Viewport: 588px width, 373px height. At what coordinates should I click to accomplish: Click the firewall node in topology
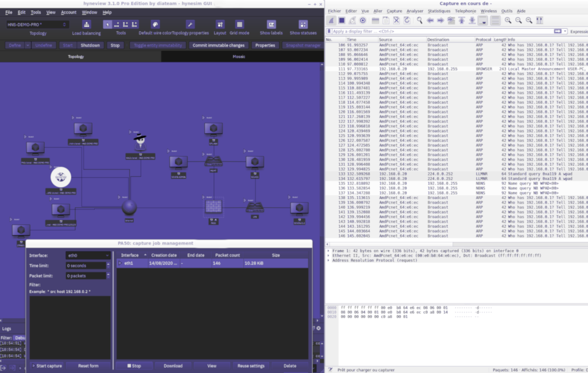(x=214, y=204)
